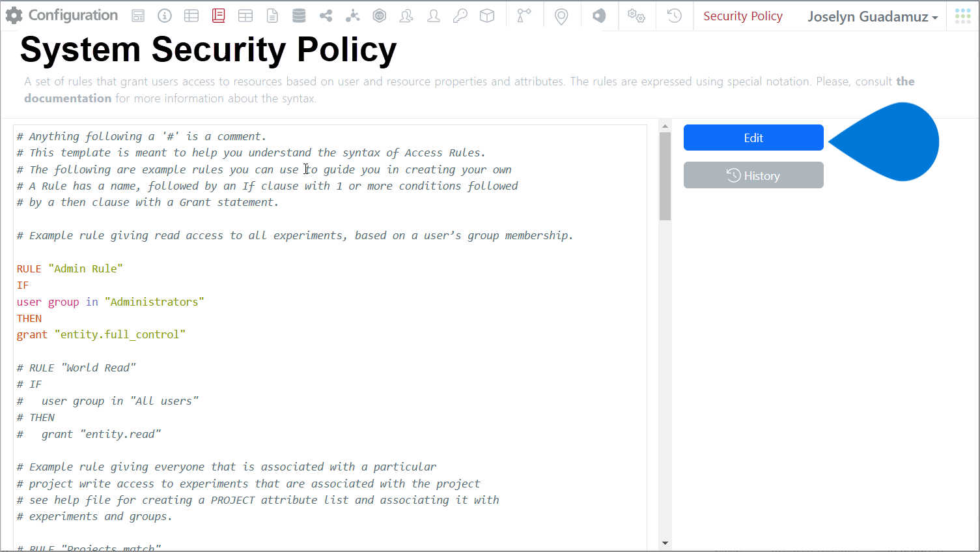Click the first comment line about '#'

point(141,136)
